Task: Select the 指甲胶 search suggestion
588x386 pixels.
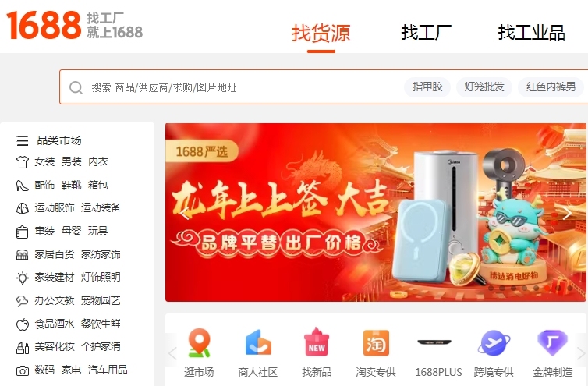Action: 427,87
